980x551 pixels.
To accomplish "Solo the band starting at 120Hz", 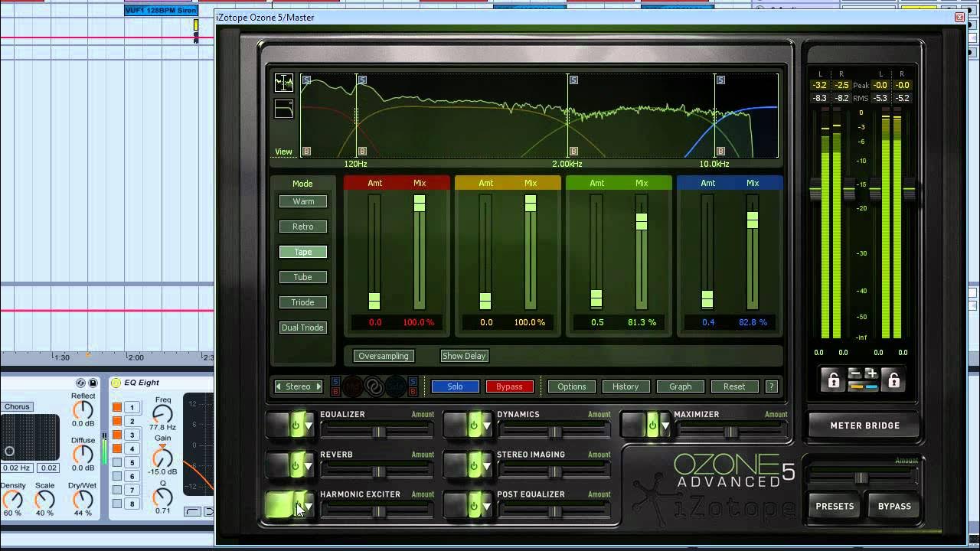I will (363, 80).
